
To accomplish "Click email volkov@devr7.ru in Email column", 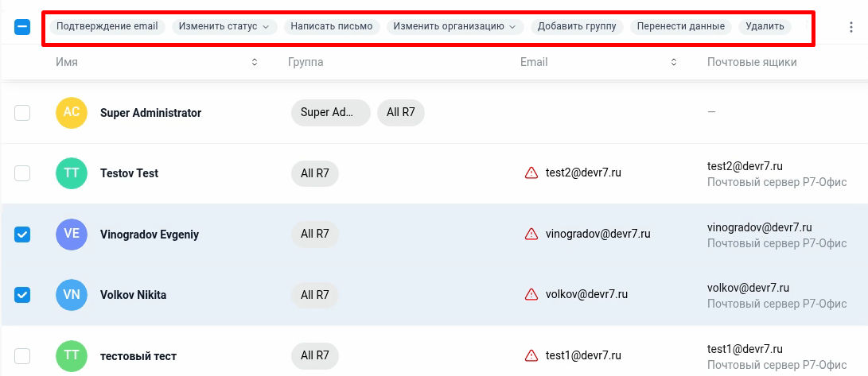I will 586,295.
